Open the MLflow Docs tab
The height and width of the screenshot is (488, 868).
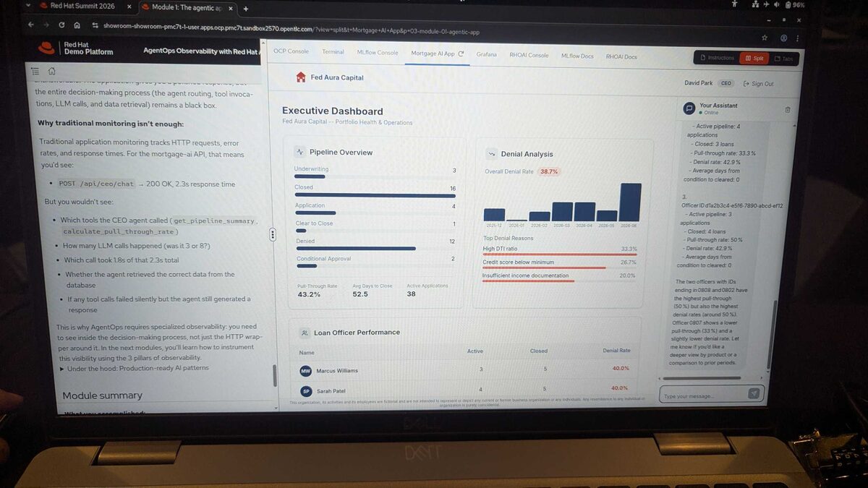pyautogui.click(x=576, y=56)
